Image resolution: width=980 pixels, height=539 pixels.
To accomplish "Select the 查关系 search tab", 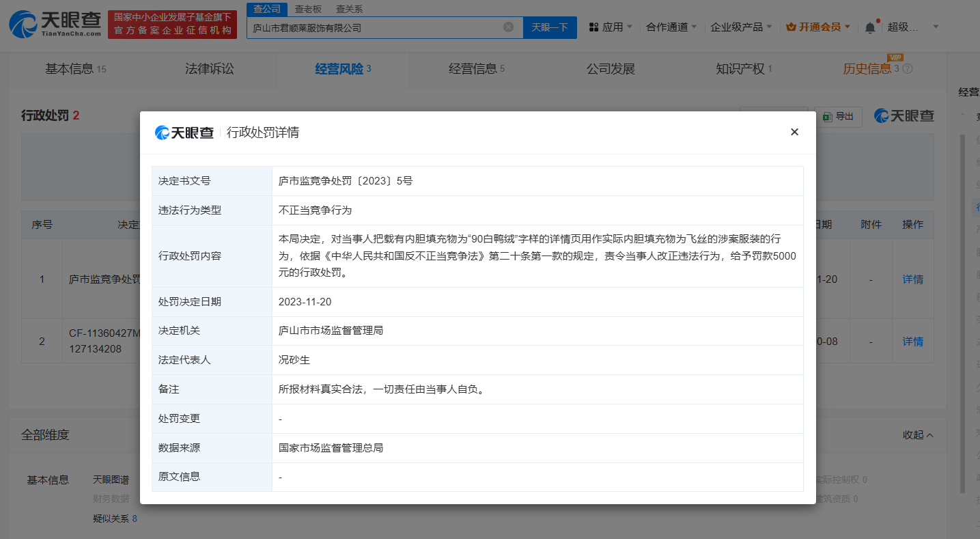I will tap(349, 9).
